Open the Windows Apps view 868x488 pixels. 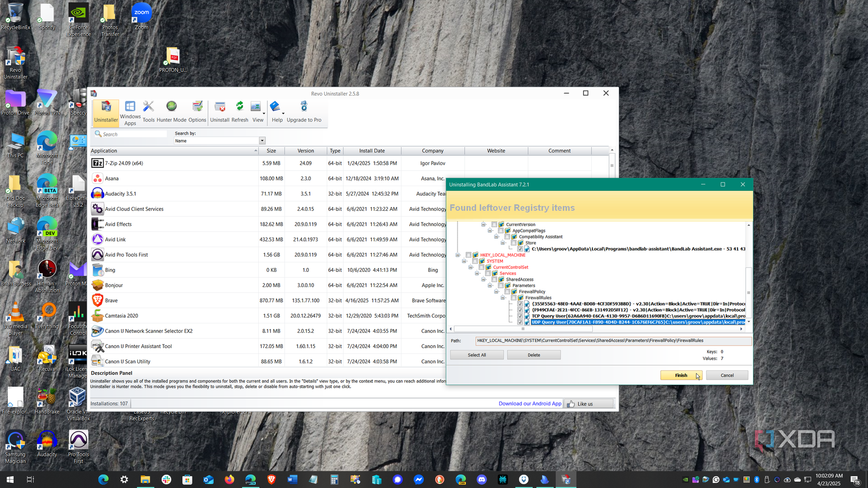point(130,111)
